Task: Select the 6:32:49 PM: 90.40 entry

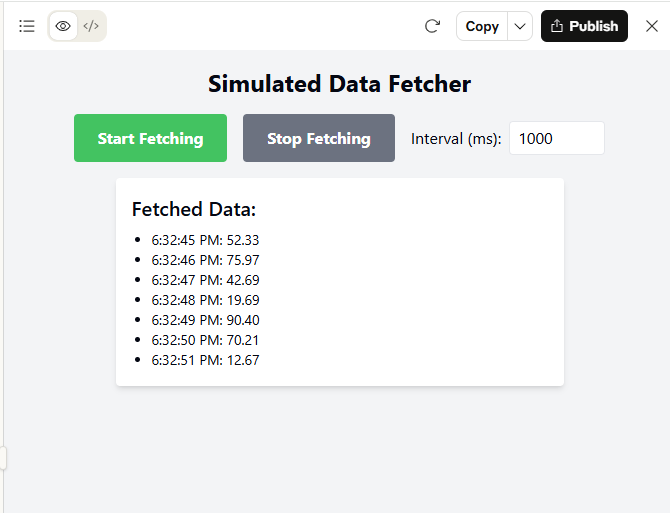Action: pos(205,320)
